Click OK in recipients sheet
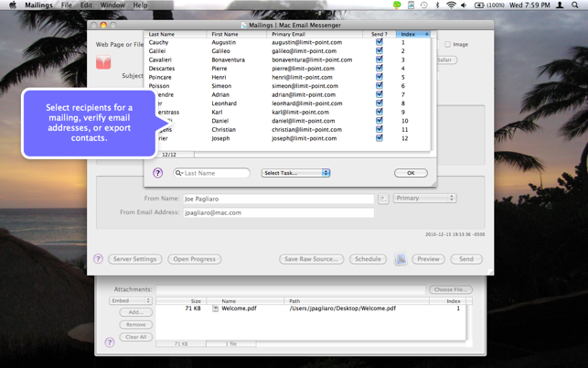Screen dimensions: 588x368 (x=411, y=173)
